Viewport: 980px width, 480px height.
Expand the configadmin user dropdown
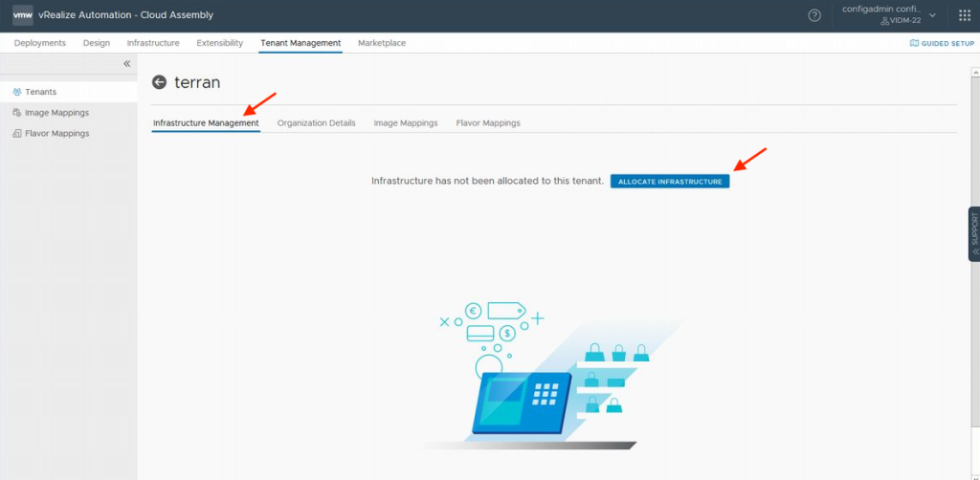pos(932,15)
